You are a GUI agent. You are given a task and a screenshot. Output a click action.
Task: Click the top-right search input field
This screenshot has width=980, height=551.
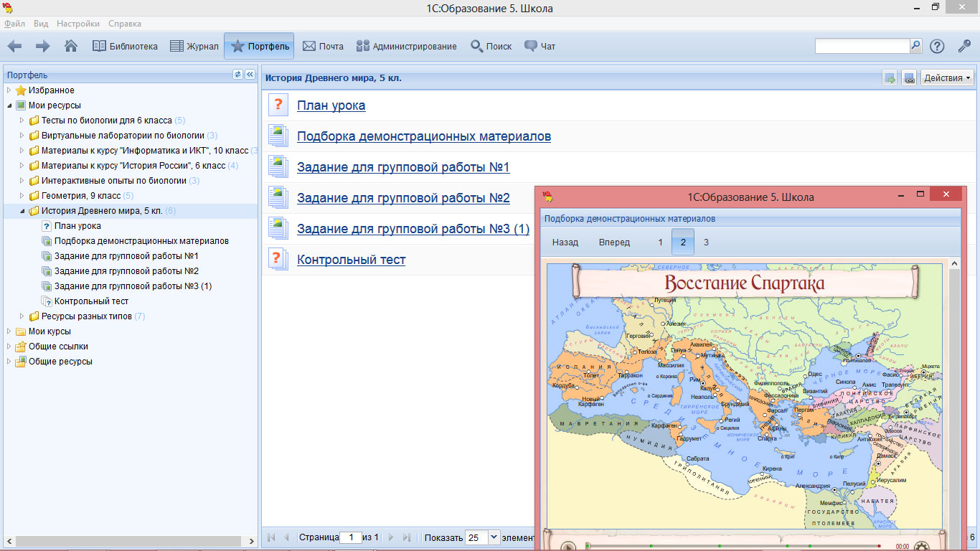862,46
